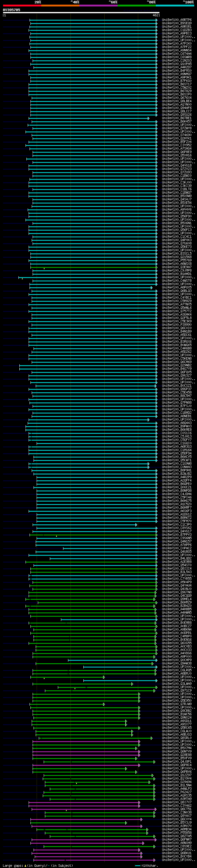
Task: Select the UniRef100_B7FKG0 label
Action: (x=177, y=81)
